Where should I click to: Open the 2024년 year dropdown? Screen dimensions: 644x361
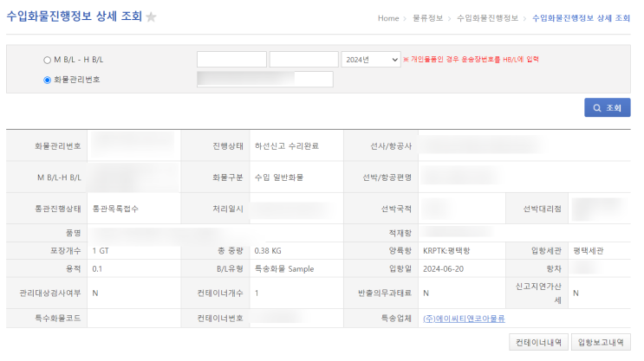tap(371, 60)
